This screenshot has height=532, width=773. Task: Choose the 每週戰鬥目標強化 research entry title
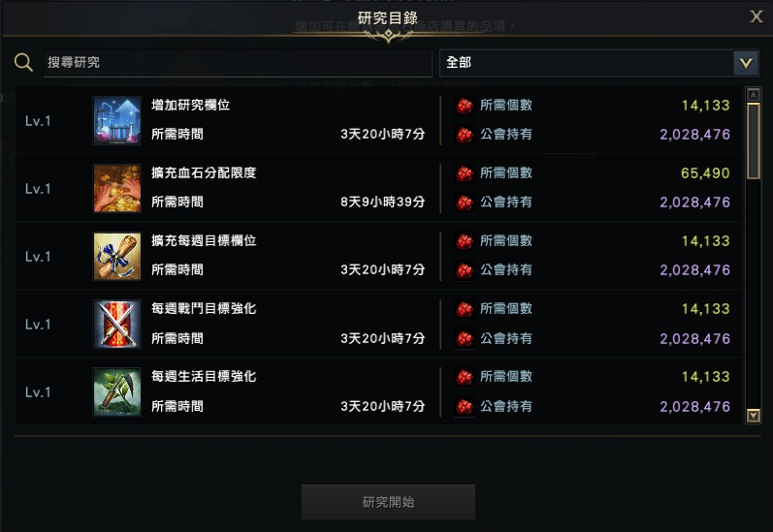pyautogui.click(x=204, y=309)
